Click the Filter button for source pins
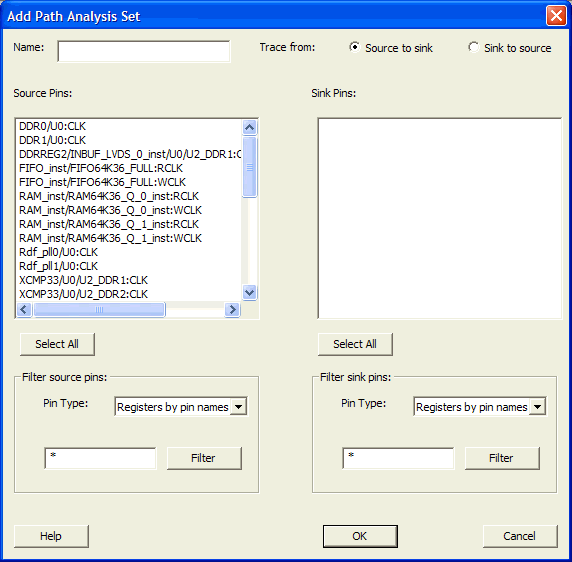 click(204, 458)
